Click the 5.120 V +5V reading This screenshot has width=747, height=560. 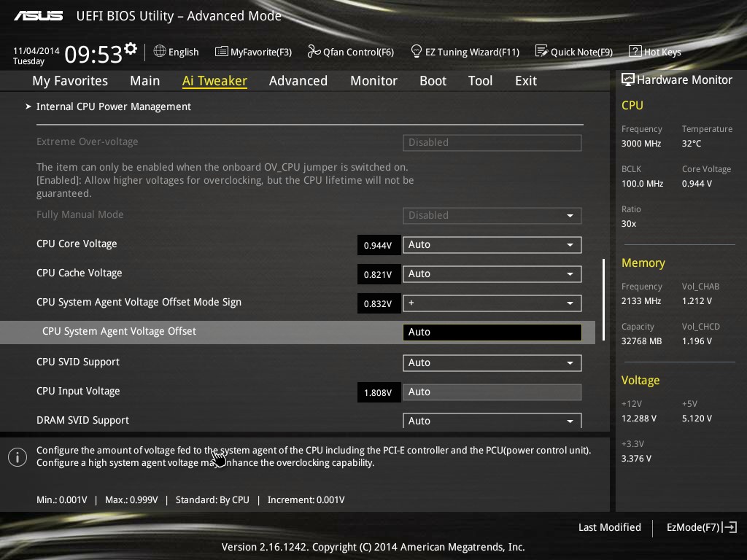coord(697,418)
